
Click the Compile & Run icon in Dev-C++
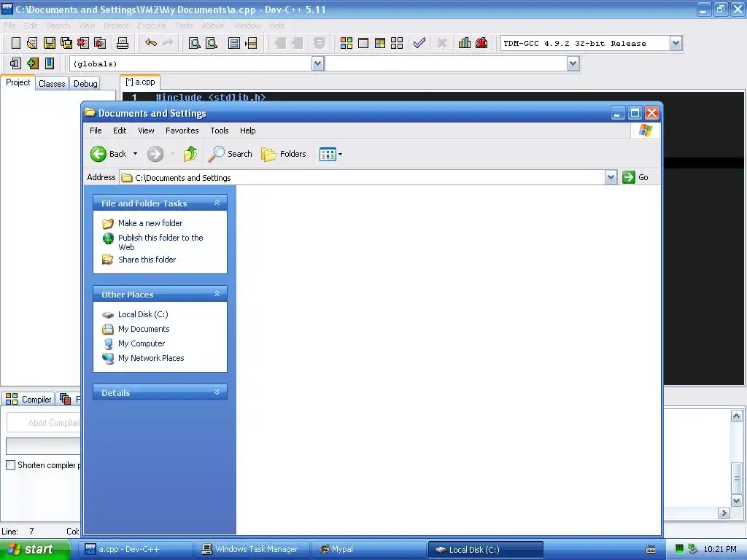point(379,43)
